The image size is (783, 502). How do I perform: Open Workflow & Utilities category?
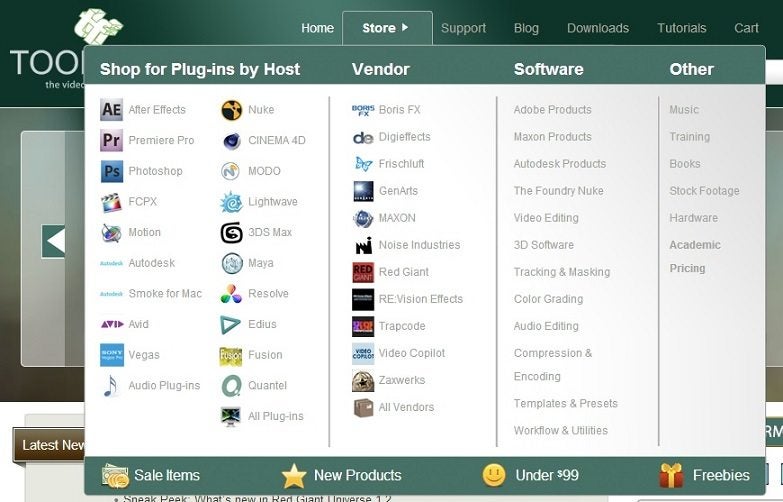(x=560, y=431)
